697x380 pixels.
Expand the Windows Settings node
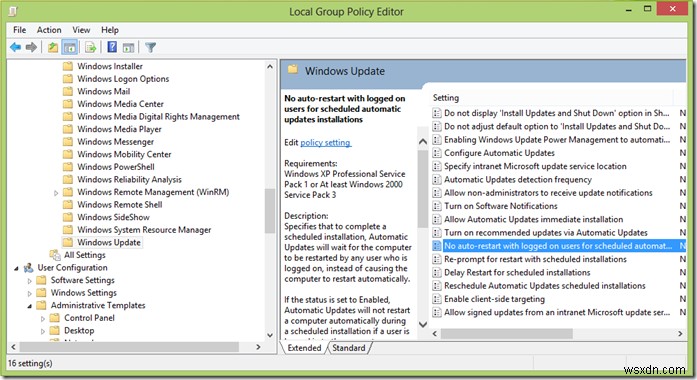point(30,293)
